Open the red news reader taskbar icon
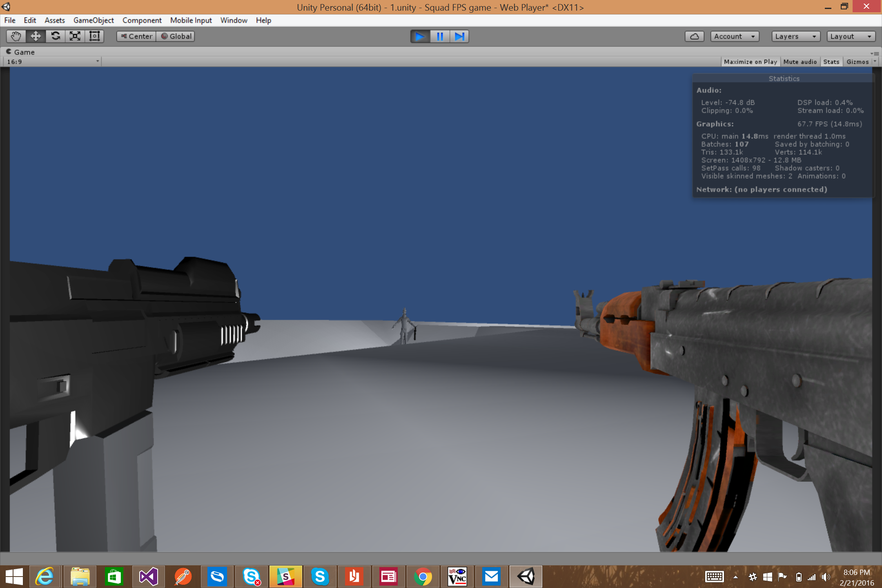This screenshot has height=588, width=882. point(388,577)
